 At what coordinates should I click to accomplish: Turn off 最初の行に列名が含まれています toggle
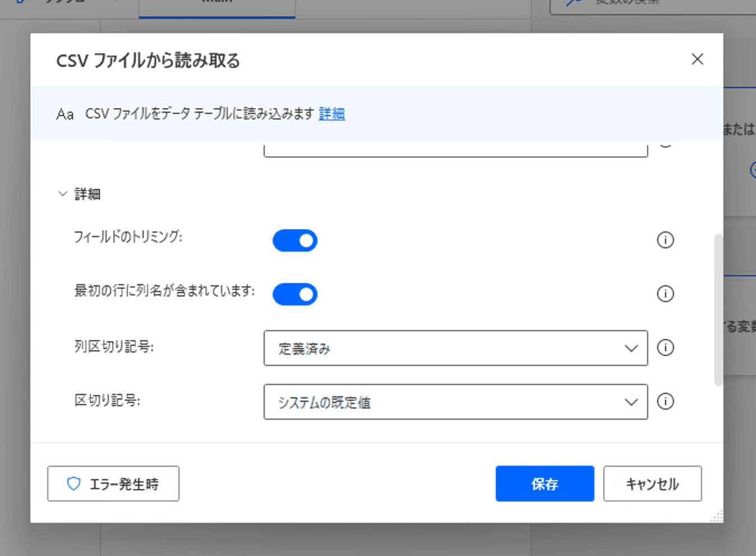pyautogui.click(x=295, y=294)
